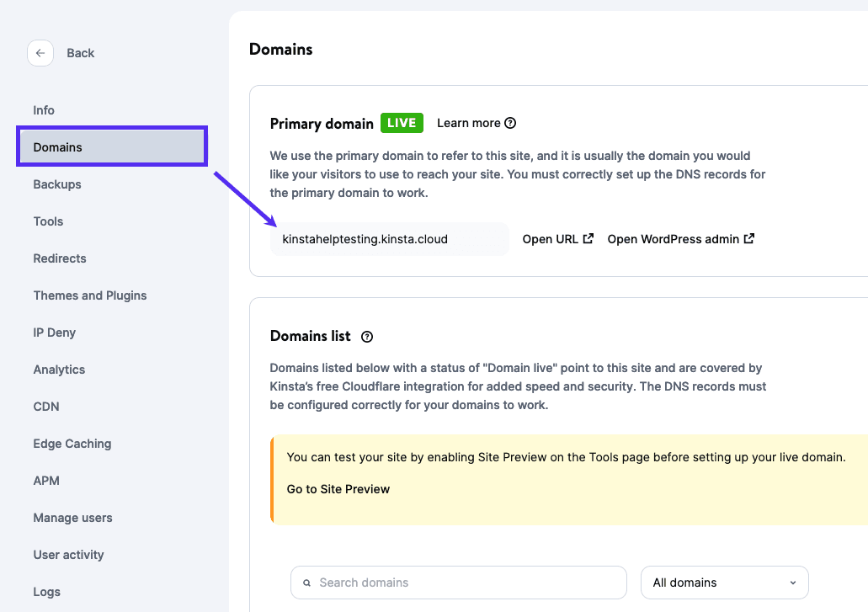
Task: Click the search magnifier icon
Action: click(x=307, y=583)
